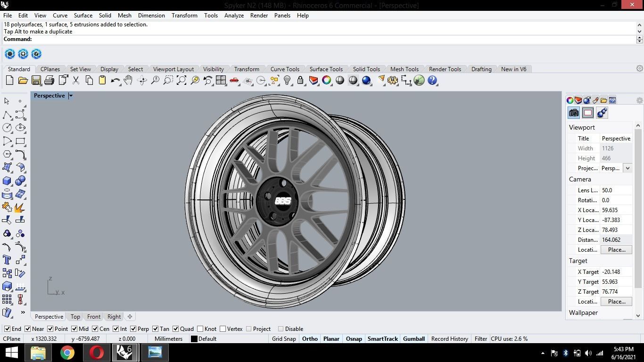
Task: Select the Polyline tool in the sidebar
Action: coord(7,115)
